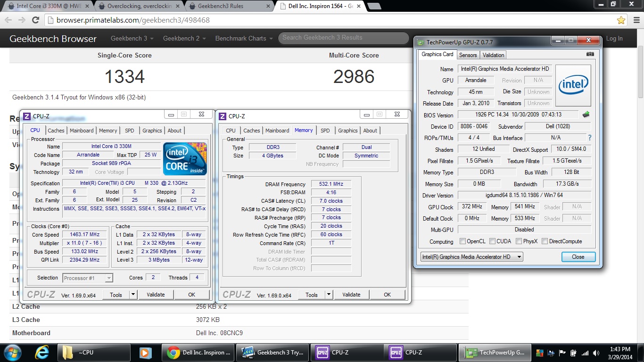Open the Action Center flag icon
Screen dimensions: 644x362
point(562,353)
